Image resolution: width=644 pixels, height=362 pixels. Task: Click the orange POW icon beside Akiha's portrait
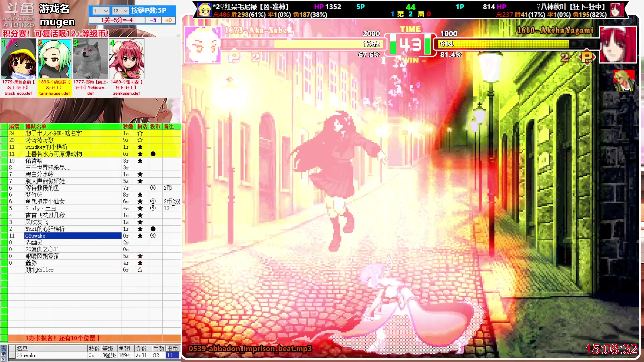coord(587,57)
